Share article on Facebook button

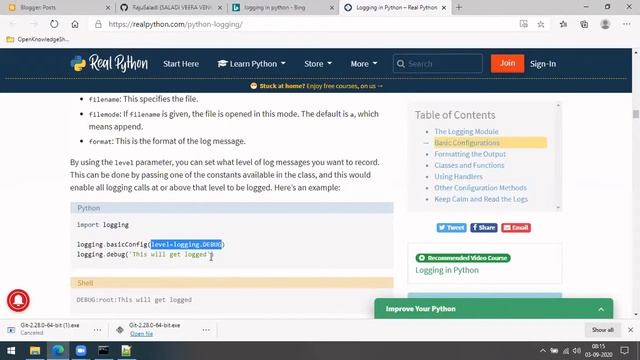pos(484,227)
